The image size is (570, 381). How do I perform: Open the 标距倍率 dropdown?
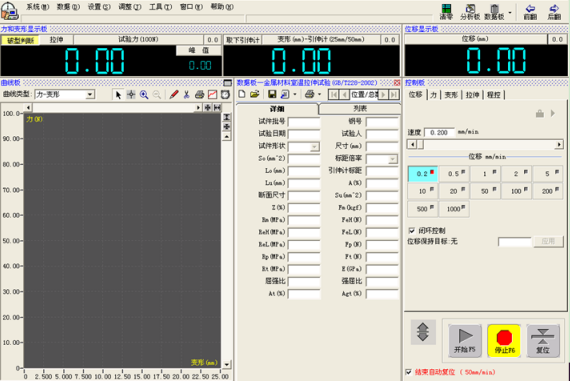[x=393, y=159]
